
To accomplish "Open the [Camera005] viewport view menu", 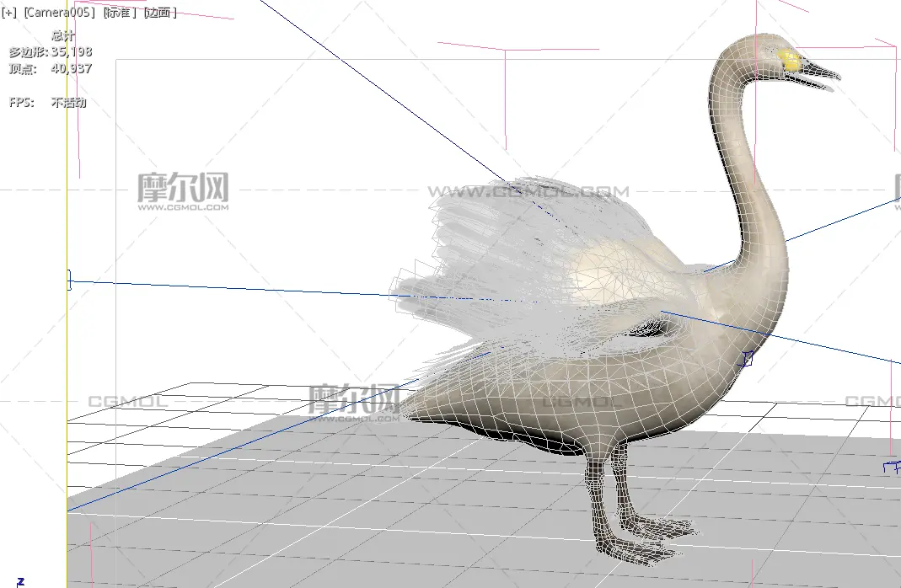I will [x=59, y=13].
